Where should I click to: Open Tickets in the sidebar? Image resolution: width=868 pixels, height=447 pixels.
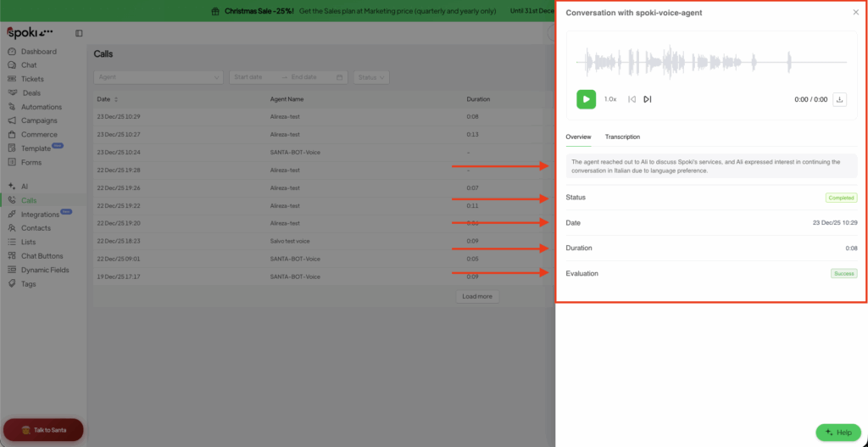pos(32,79)
